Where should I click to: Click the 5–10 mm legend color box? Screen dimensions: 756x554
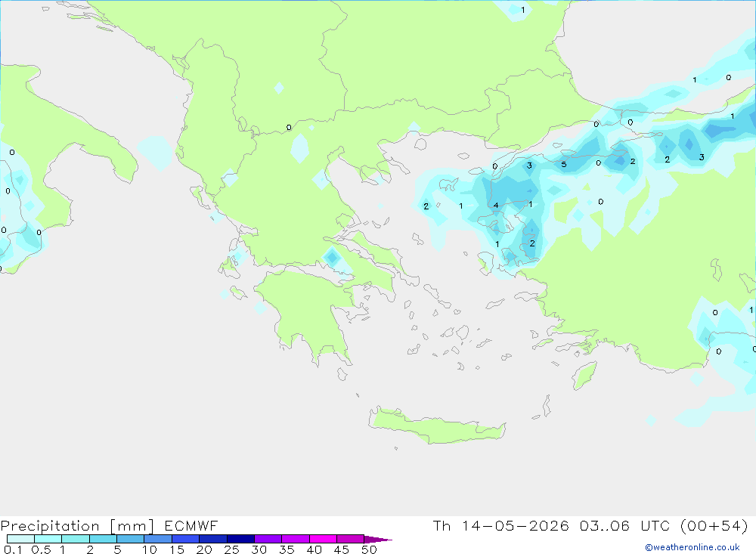(x=131, y=539)
